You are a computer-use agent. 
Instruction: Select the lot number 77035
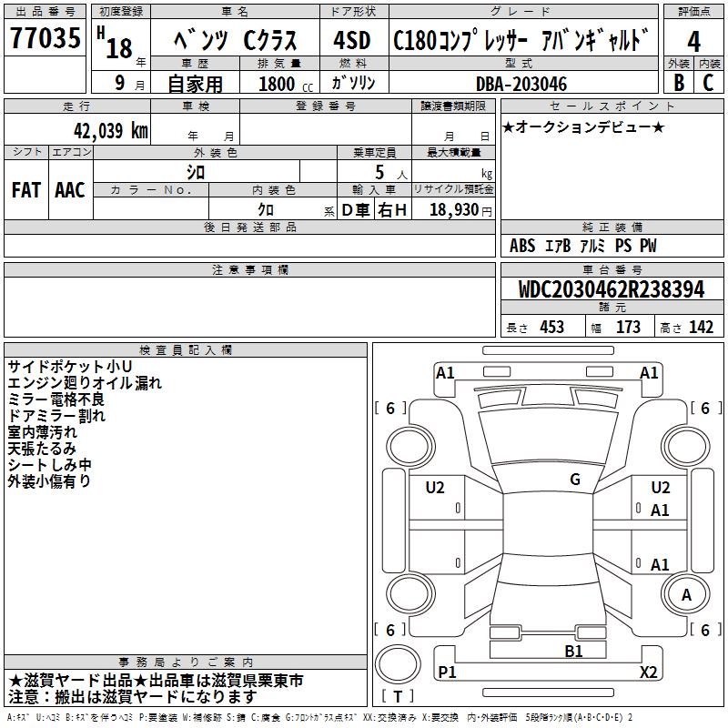45,37
